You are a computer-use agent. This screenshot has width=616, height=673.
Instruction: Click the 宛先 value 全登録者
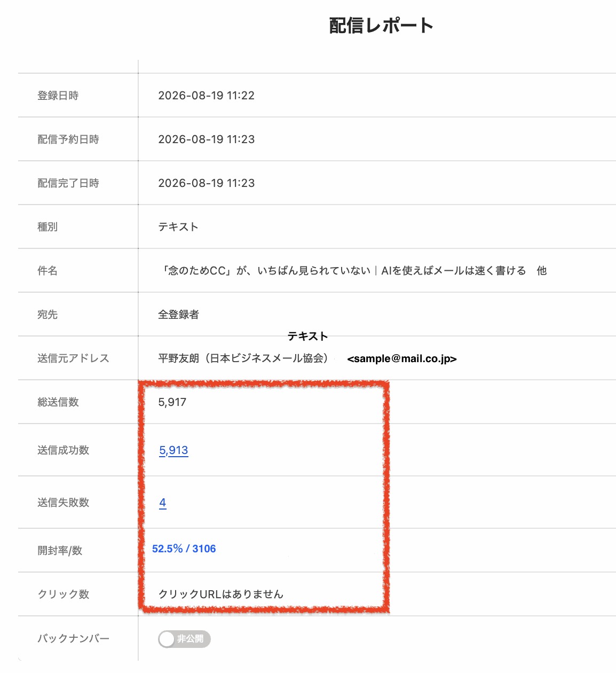point(178,315)
